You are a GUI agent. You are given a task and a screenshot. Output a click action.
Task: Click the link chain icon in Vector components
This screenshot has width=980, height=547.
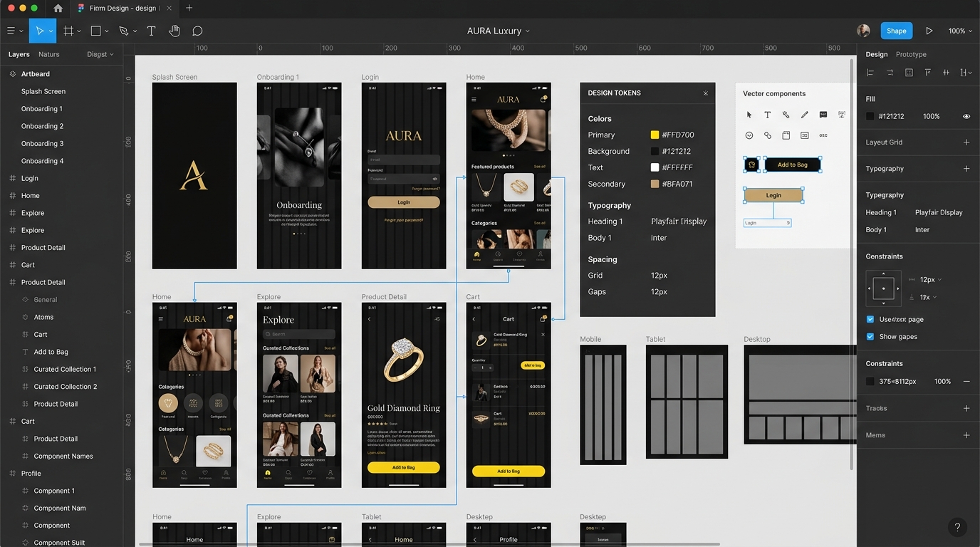[768, 135]
